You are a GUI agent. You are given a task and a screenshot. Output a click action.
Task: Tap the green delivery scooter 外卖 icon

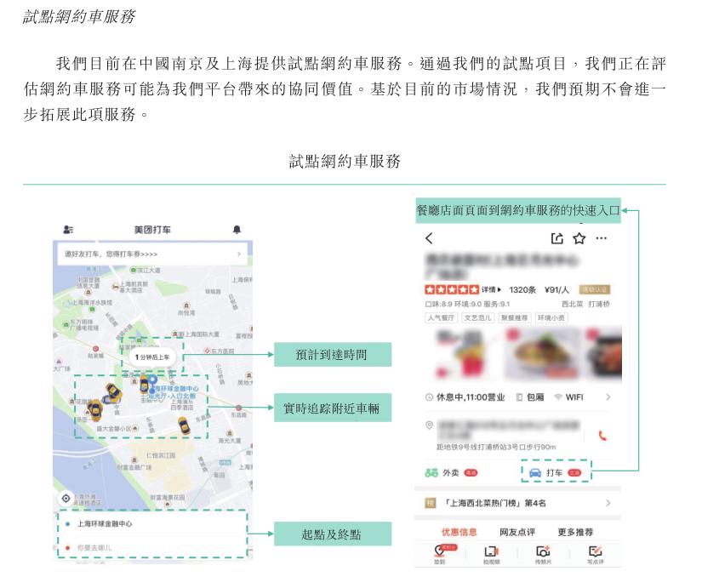431,472
